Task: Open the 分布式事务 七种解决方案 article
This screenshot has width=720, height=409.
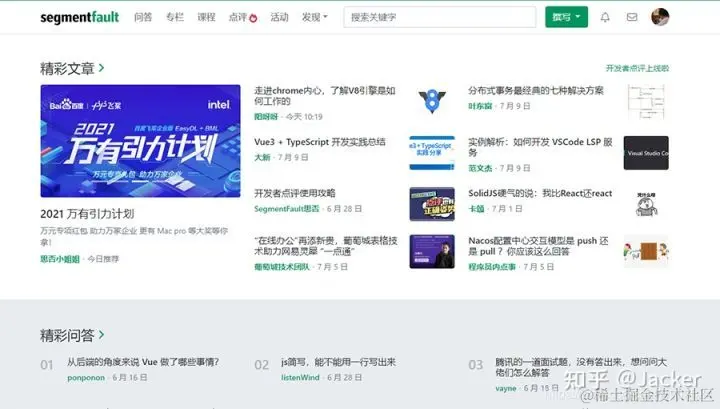Action: (536, 91)
